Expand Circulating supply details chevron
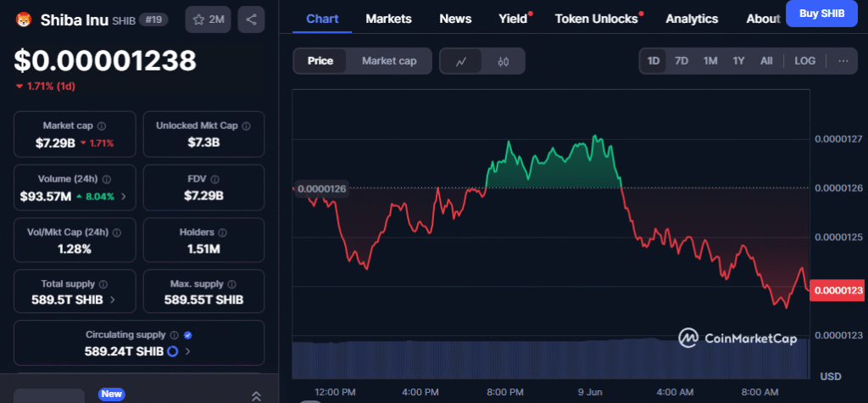Screen dimensions: 868x403 click(x=187, y=351)
